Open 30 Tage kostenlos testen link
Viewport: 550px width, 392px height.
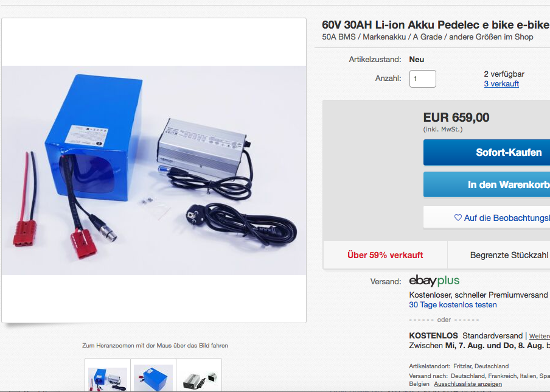tap(453, 304)
